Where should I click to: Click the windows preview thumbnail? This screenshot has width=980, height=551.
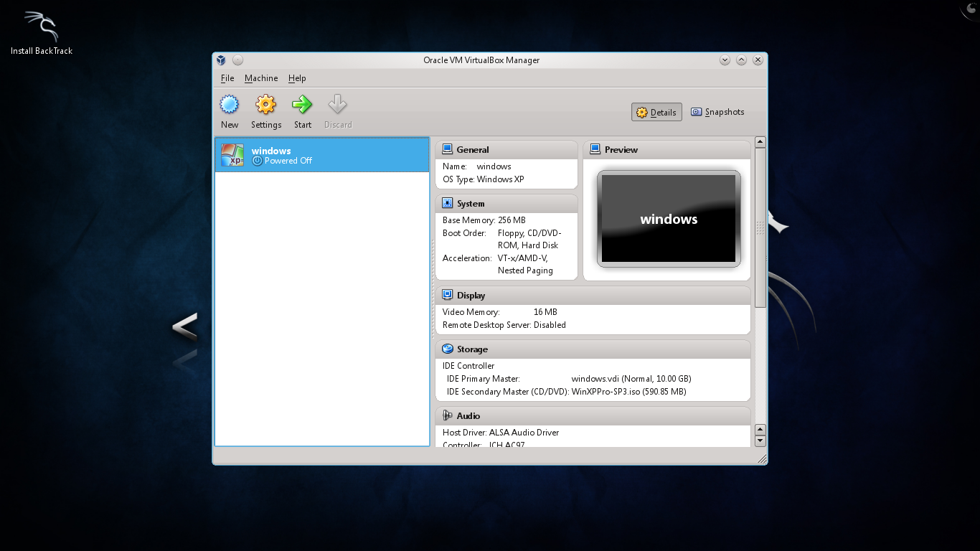(669, 219)
